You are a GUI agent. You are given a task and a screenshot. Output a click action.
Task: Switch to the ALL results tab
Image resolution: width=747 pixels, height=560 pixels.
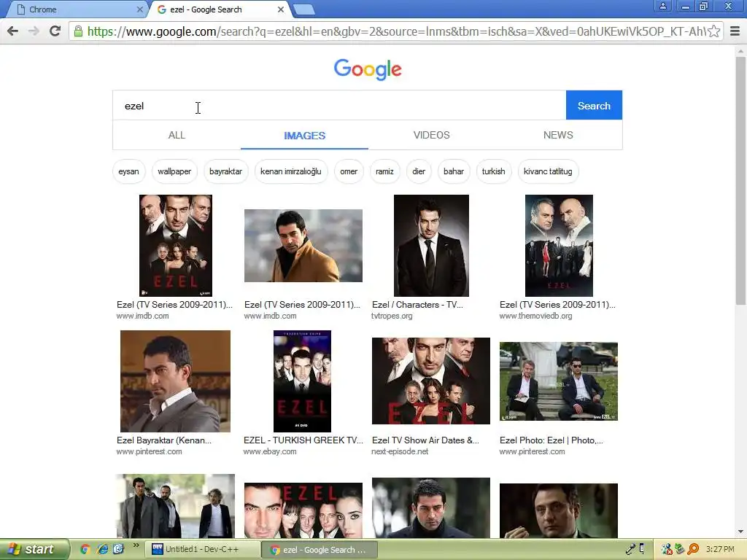pyautogui.click(x=177, y=135)
